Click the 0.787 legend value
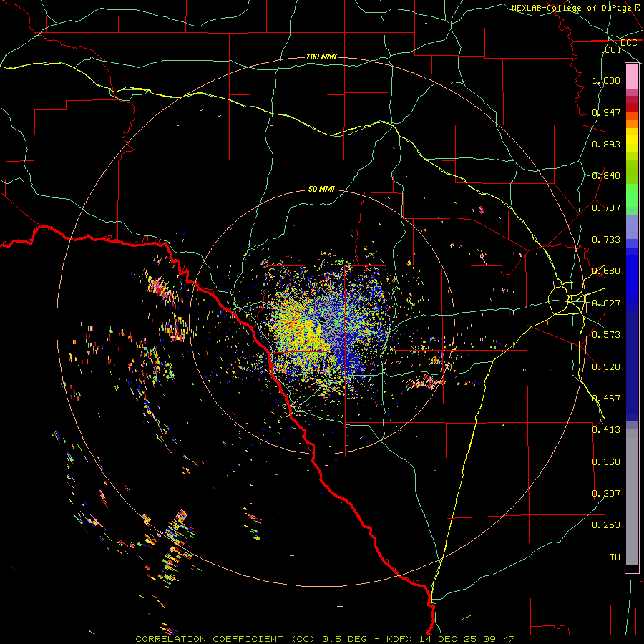The image size is (644, 644). [x=606, y=208]
